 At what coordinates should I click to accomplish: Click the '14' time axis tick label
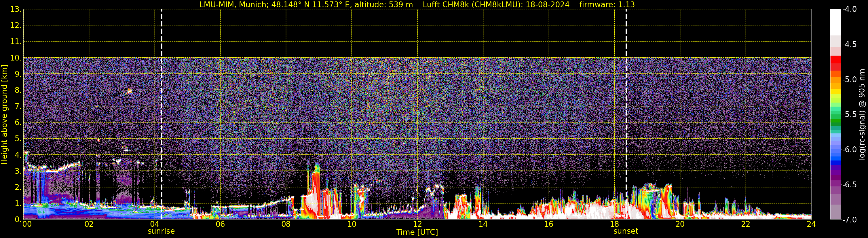pyautogui.click(x=483, y=224)
